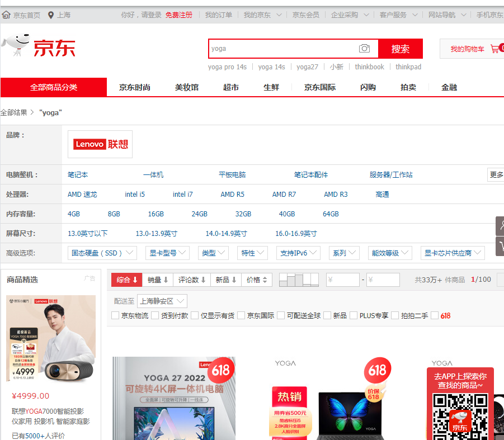Open the YOGA7000 projector ad image
The image size is (504, 440).
coord(51,339)
